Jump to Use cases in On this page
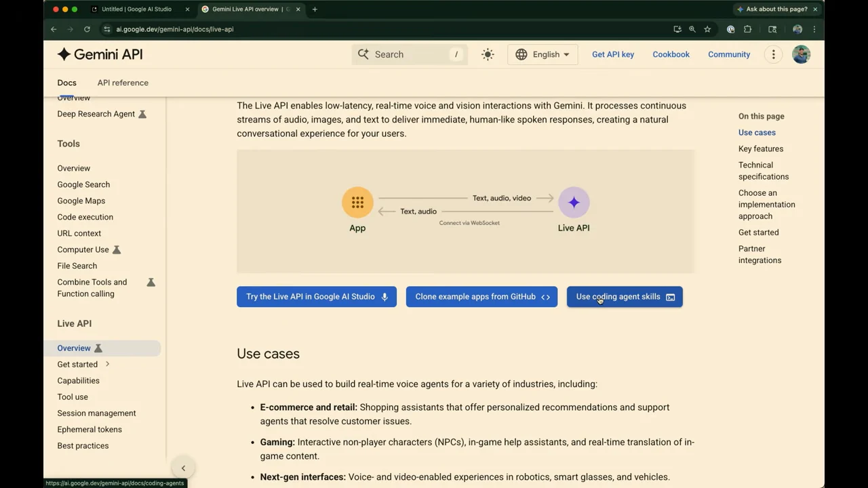This screenshot has width=868, height=488. coord(757,132)
